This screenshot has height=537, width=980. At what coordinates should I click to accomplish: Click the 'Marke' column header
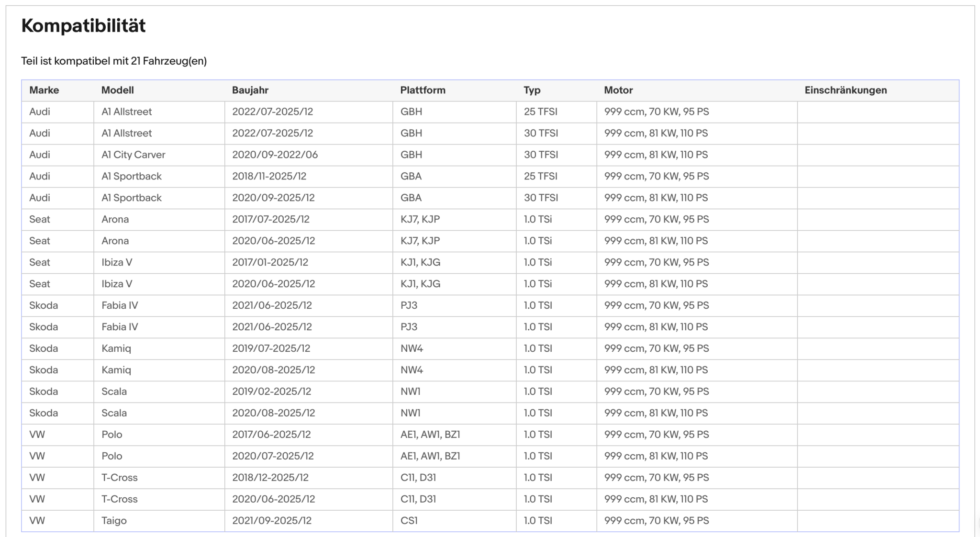tap(44, 90)
